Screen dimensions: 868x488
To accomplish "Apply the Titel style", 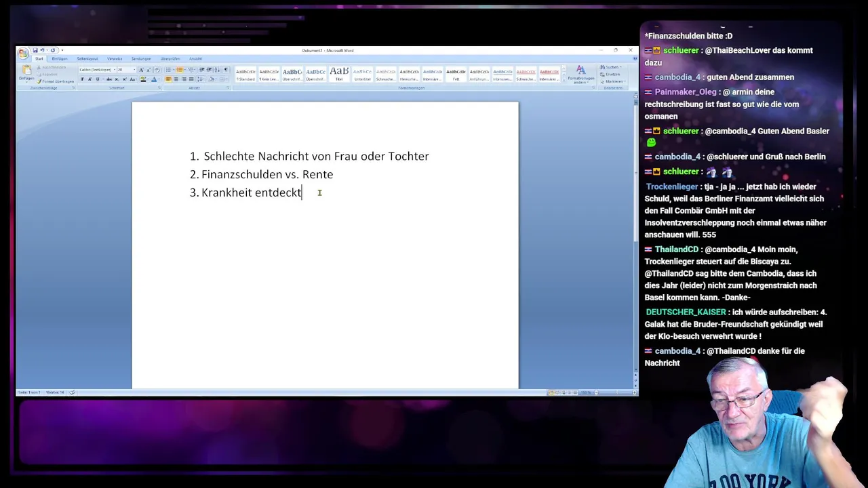I will pos(339,74).
